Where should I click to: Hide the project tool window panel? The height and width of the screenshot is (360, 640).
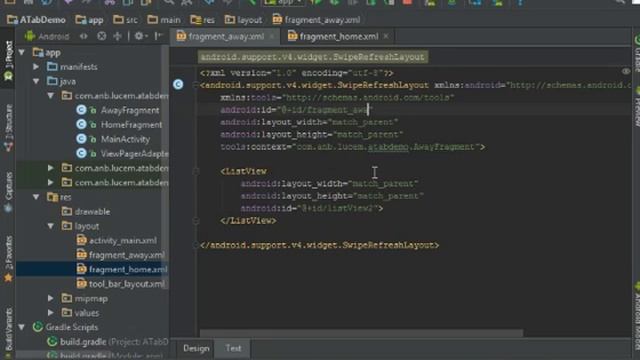[x=158, y=36]
